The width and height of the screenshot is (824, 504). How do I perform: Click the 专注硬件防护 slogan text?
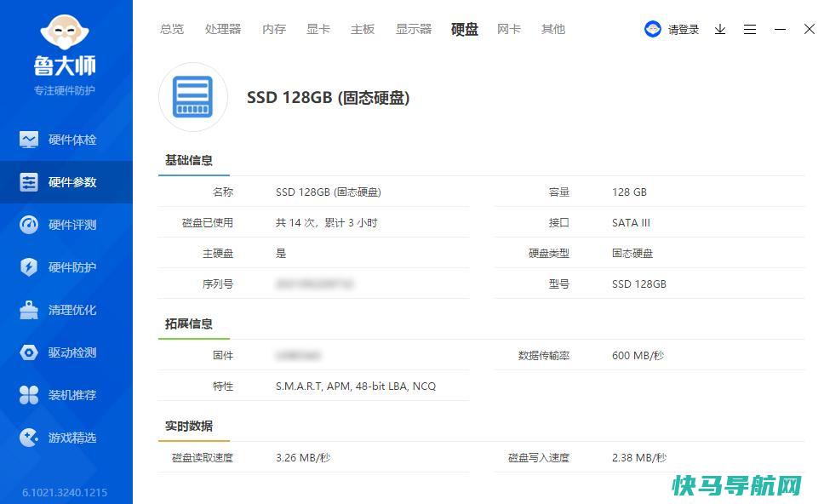point(65,90)
